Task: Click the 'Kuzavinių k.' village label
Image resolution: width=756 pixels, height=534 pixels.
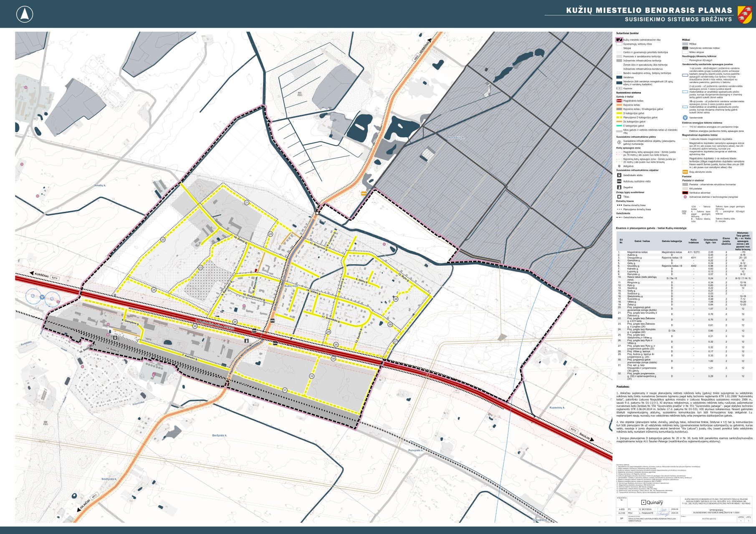Action: pos(557,408)
